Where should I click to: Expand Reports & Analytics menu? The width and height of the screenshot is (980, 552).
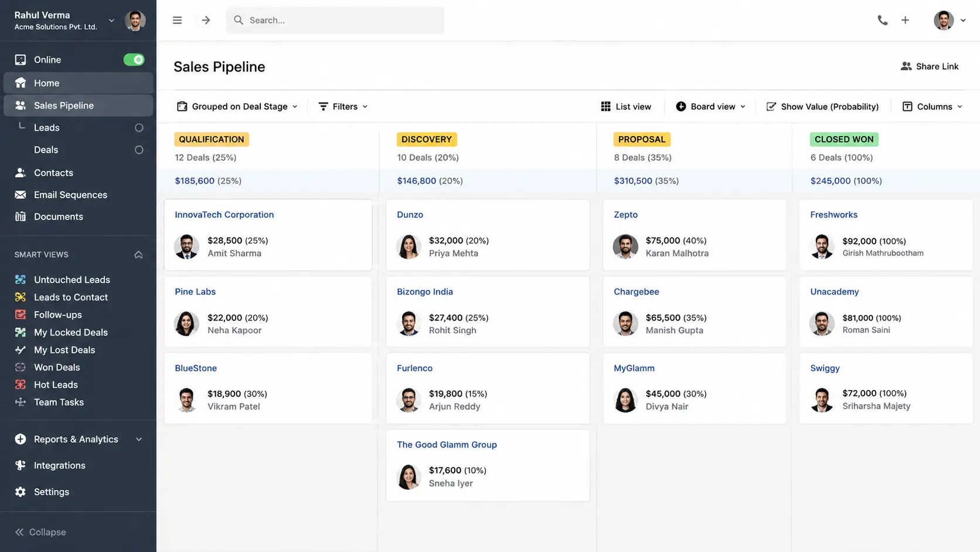[78, 439]
